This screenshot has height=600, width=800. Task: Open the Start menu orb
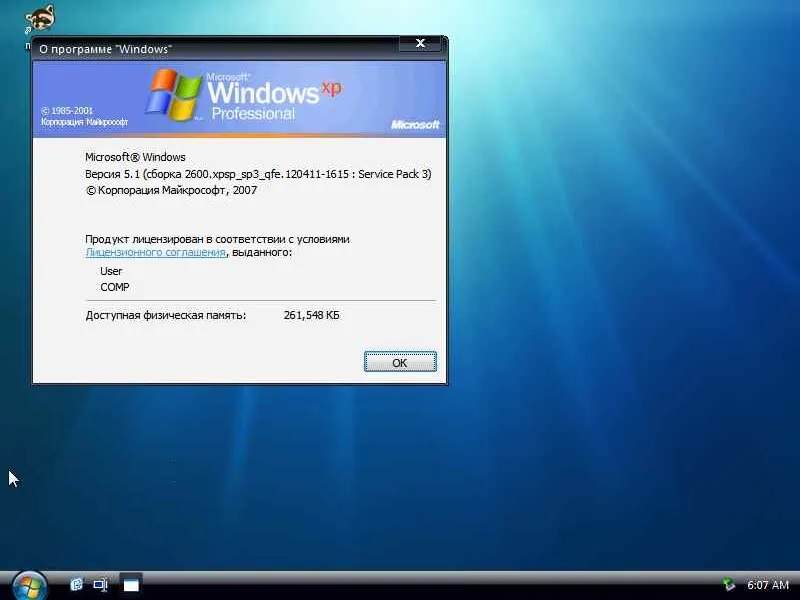tap(29, 586)
